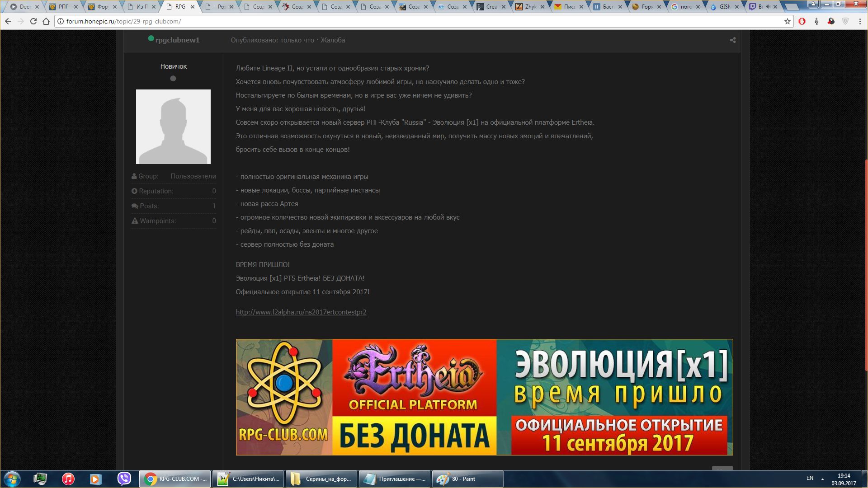Switch to the Notepad++ C:\Users window
Viewport: 868px width, 488px height.
click(248, 479)
